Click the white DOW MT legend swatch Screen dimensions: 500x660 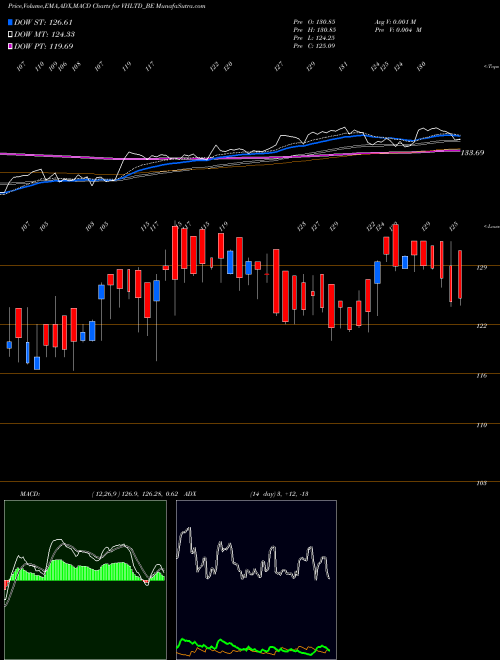(x=10, y=34)
